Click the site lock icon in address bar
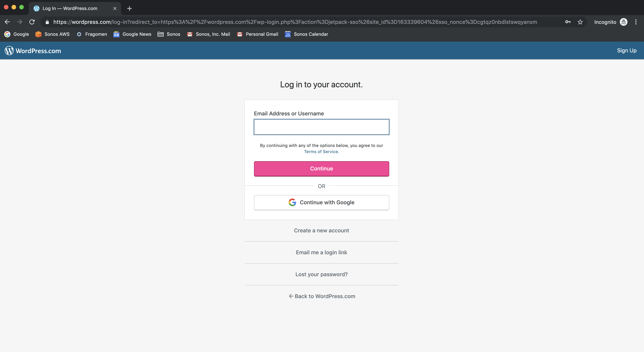The height and width of the screenshot is (352, 644). (47, 22)
